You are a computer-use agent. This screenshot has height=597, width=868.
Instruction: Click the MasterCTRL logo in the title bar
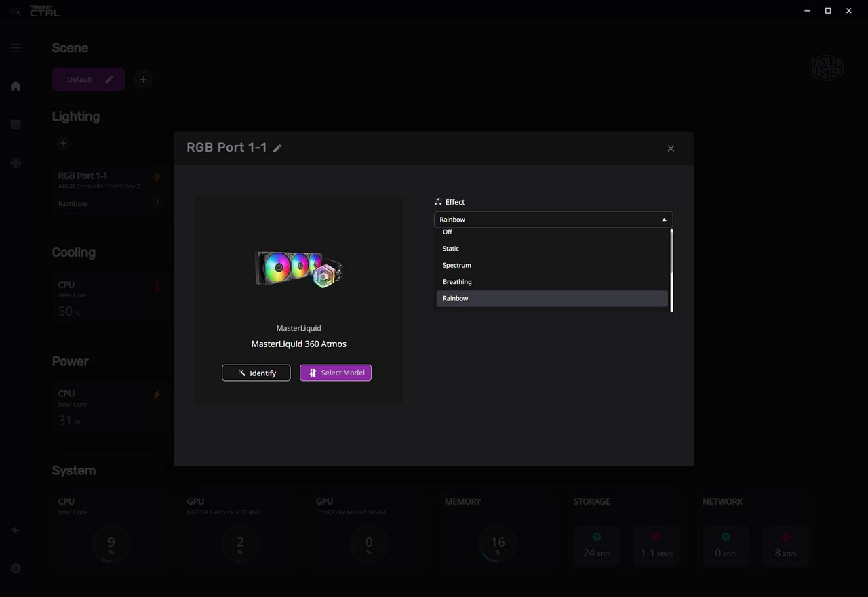pos(45,11)
